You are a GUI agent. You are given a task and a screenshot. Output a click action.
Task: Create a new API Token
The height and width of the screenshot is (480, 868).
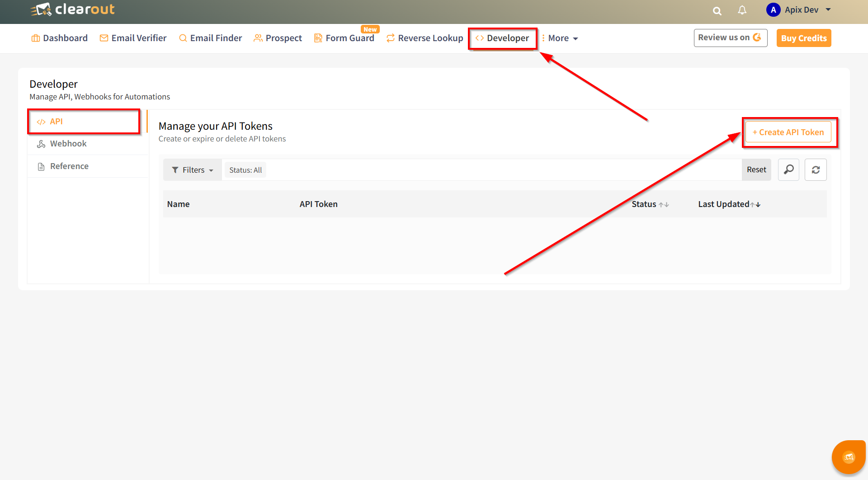(x=788, y=132)
